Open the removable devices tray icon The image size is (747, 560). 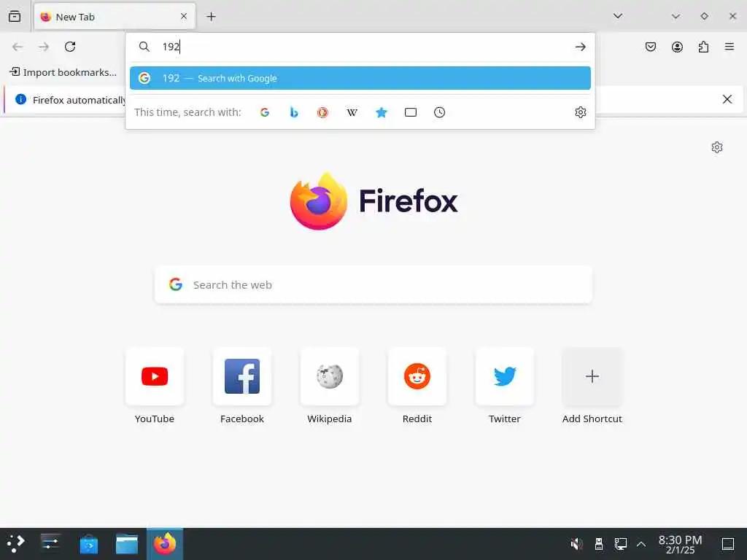point(599,544)
